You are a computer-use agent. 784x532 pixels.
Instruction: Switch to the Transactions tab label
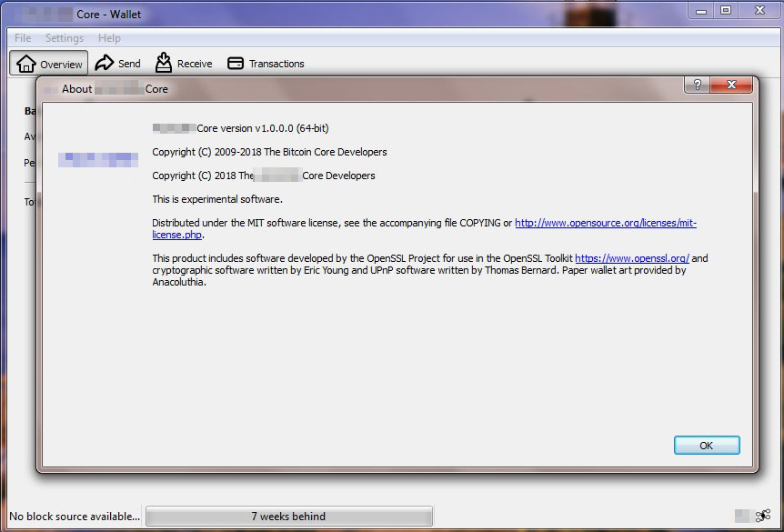[x=276, y=64]
